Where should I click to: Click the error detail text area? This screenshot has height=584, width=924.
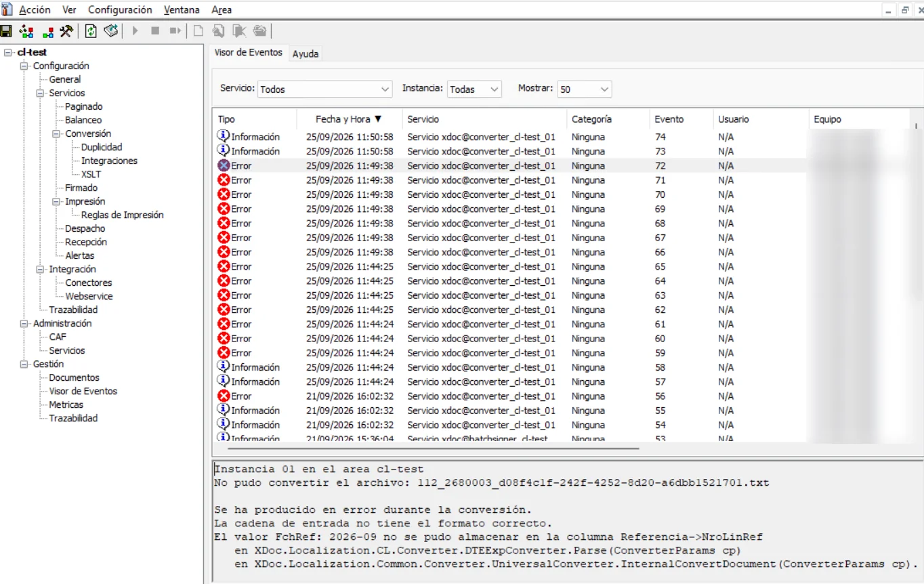[x=568, y=520]
